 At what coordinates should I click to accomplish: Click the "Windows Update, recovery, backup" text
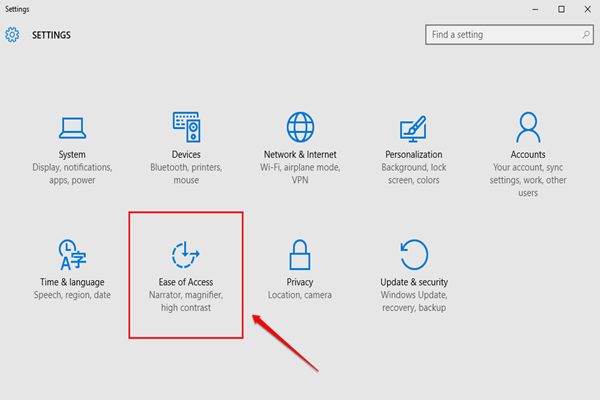(414, 302)
